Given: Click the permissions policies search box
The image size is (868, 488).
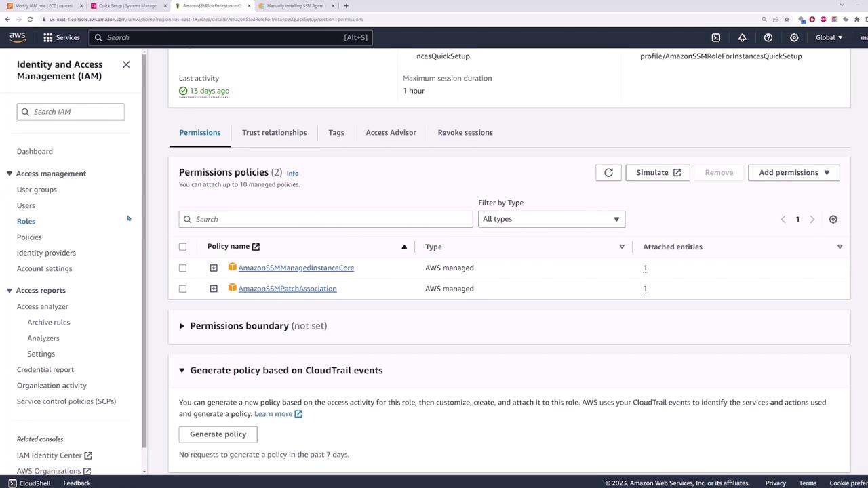Looking at the screenshot, I should 325,219.
